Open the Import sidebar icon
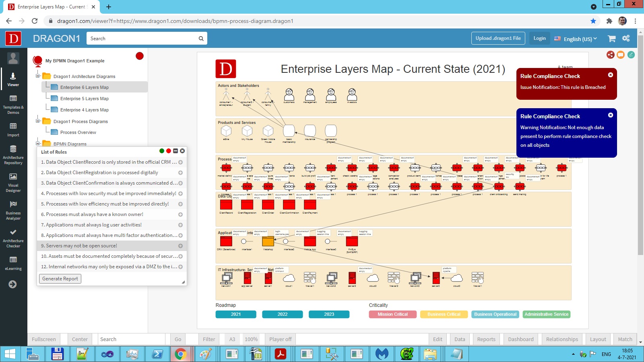The width and height of the screenshot is (644, 362). click(13, 130)
